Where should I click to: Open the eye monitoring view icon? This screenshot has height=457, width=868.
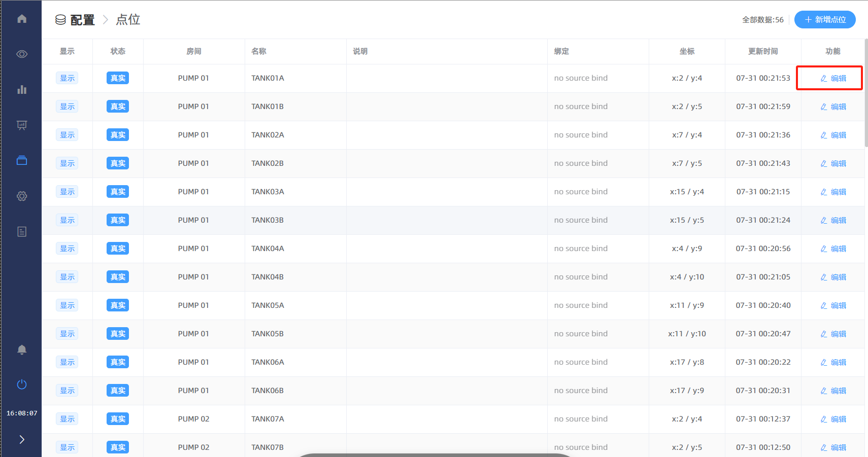pyautogui.click(x=22, y=54)
